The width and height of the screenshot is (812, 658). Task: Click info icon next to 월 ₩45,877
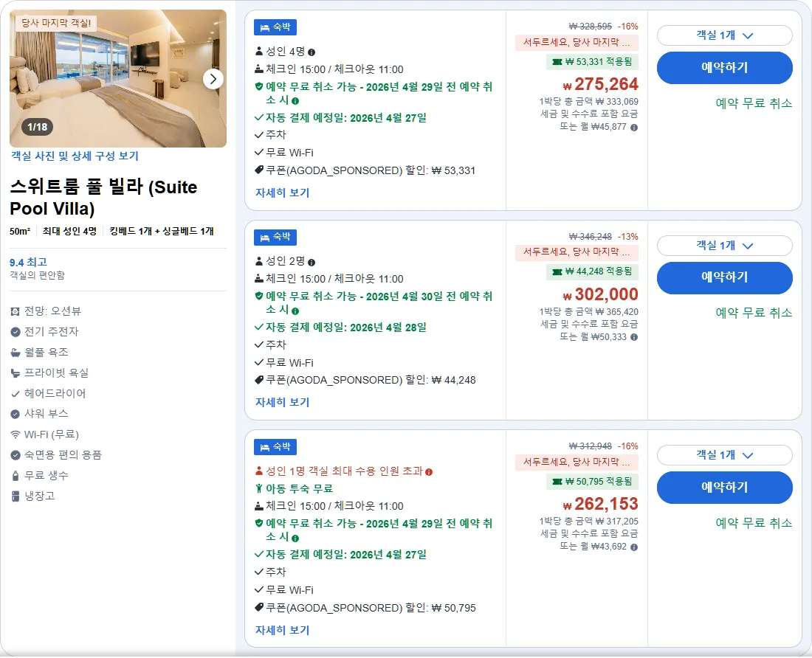point(634,128)
